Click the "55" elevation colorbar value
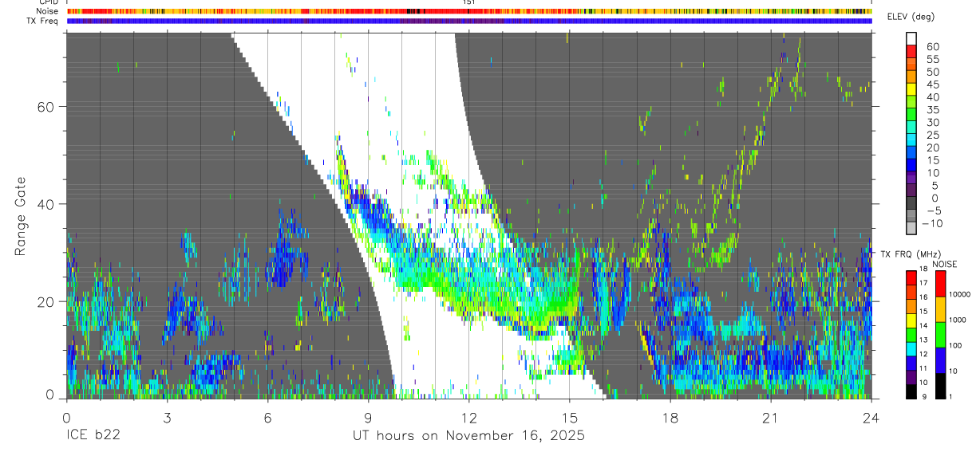 click(931, 59)
